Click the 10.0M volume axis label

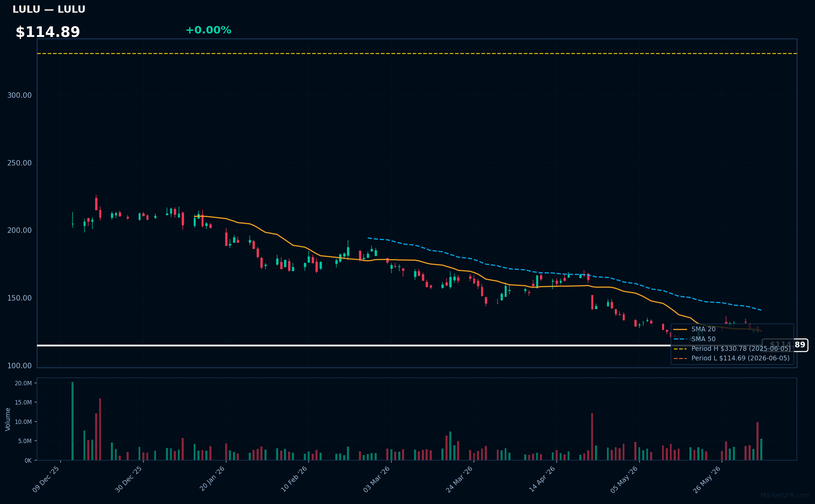[23, 422]
